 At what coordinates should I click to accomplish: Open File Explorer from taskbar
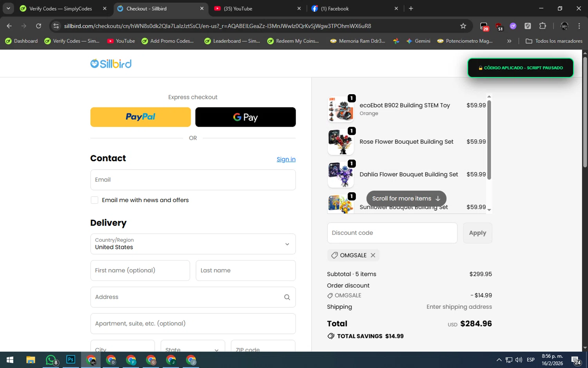point(31,360)
